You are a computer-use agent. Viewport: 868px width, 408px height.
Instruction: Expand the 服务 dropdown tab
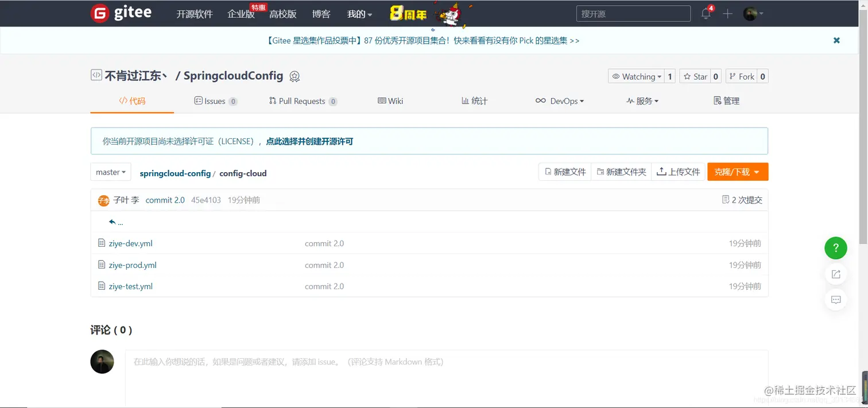[x=642, y=101]
